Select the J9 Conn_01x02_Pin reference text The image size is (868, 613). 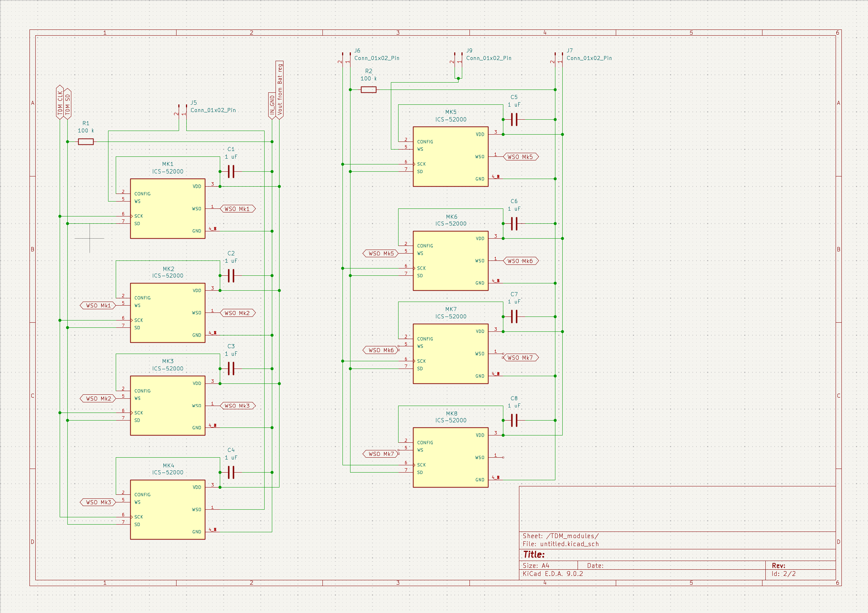coord(469,51)
